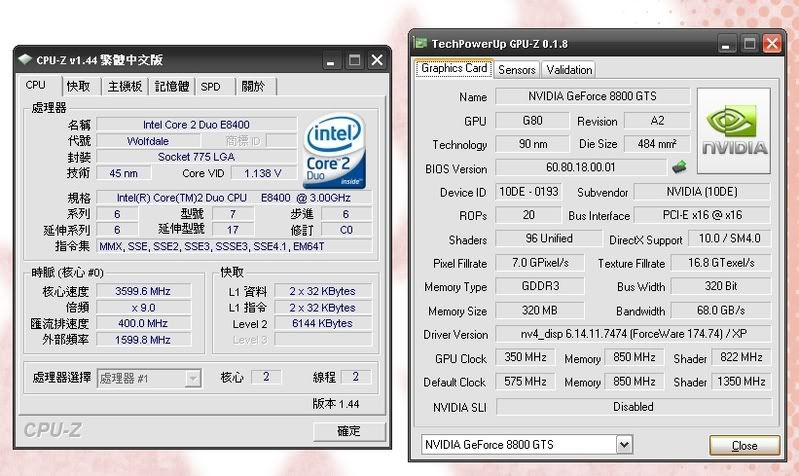799x476 pixels.
Task: Switch to the Sensors tab
Action: 517,70
